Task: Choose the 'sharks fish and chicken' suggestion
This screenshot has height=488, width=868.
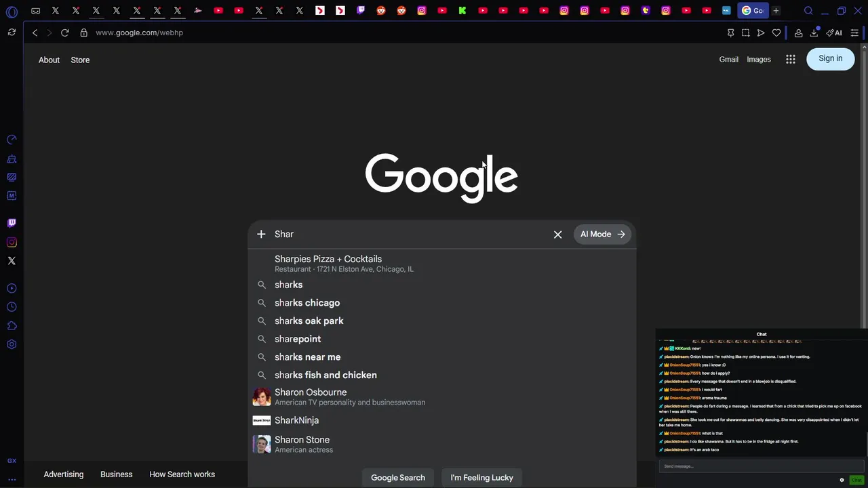Action: coord(442,375)
